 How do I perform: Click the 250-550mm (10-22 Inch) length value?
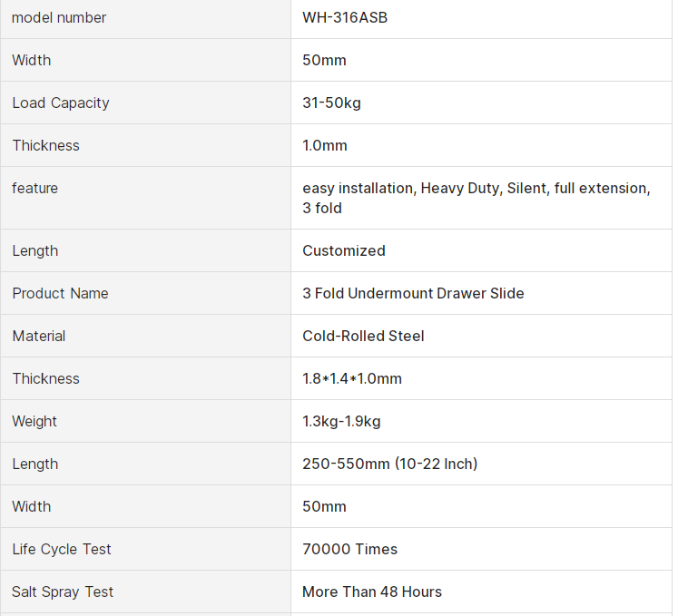tap(389, 464)
